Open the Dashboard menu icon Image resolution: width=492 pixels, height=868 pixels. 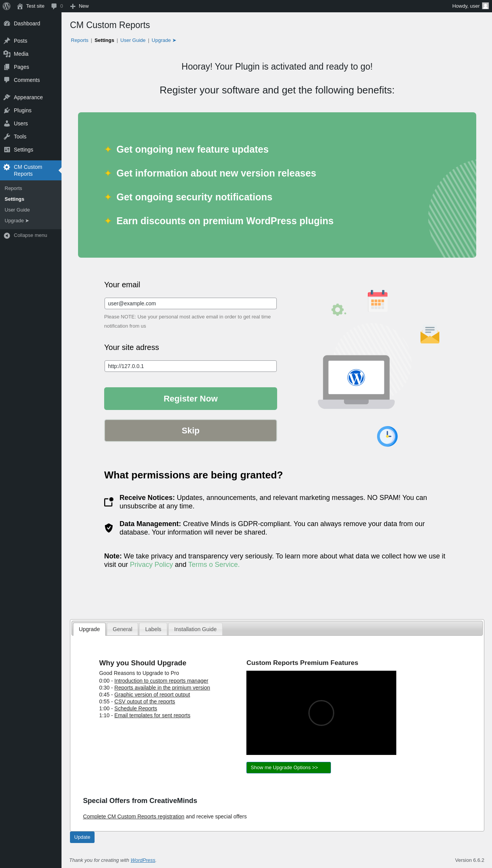click(x=7, y=23)
